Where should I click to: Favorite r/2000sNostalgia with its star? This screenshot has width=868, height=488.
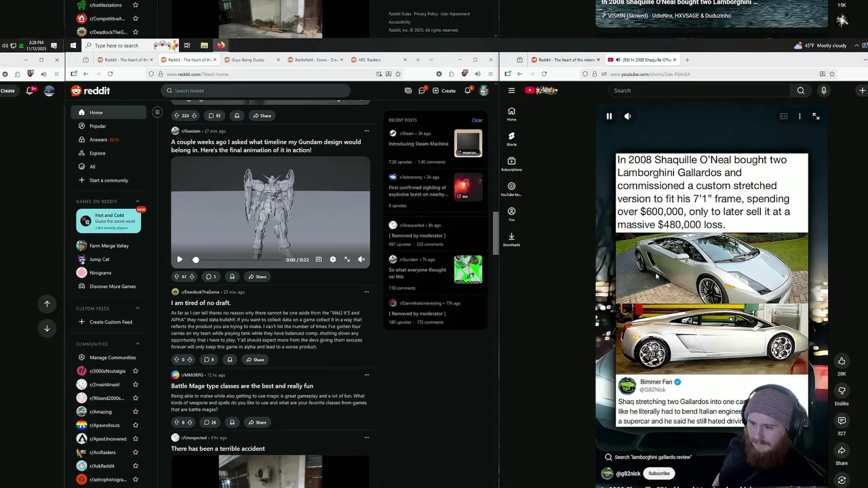tap(136, 371)
